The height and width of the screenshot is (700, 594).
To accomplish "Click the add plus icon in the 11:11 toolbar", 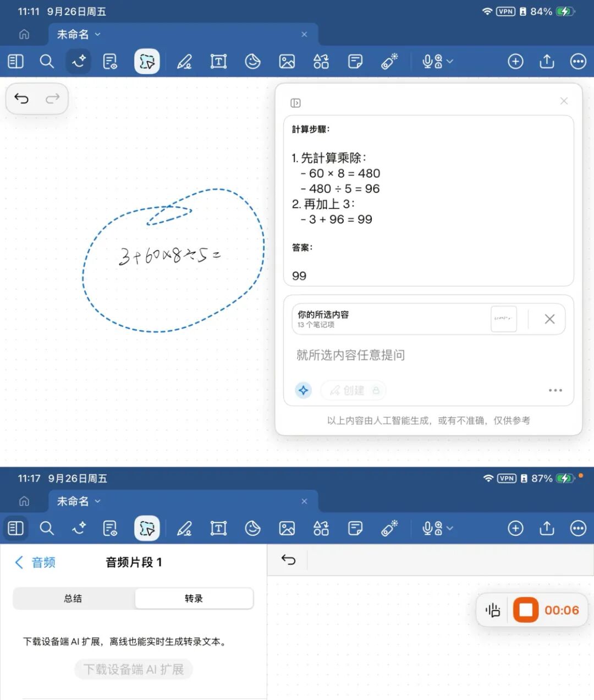I will pos(515,61).
